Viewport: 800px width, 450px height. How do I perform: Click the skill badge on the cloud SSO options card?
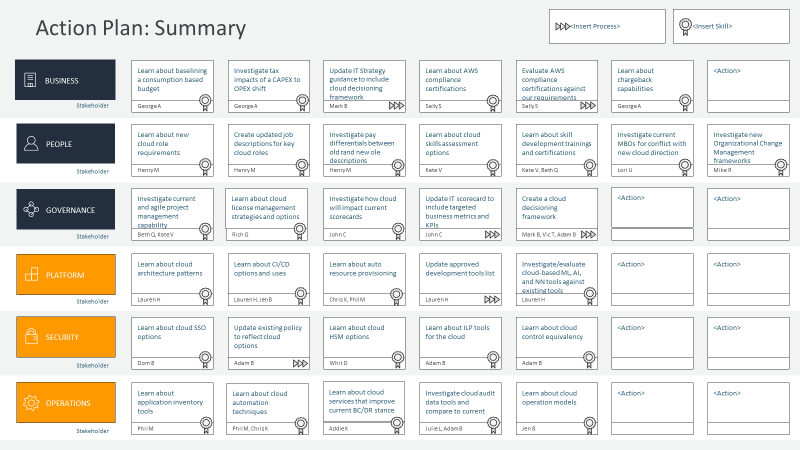tap(204, 358)
